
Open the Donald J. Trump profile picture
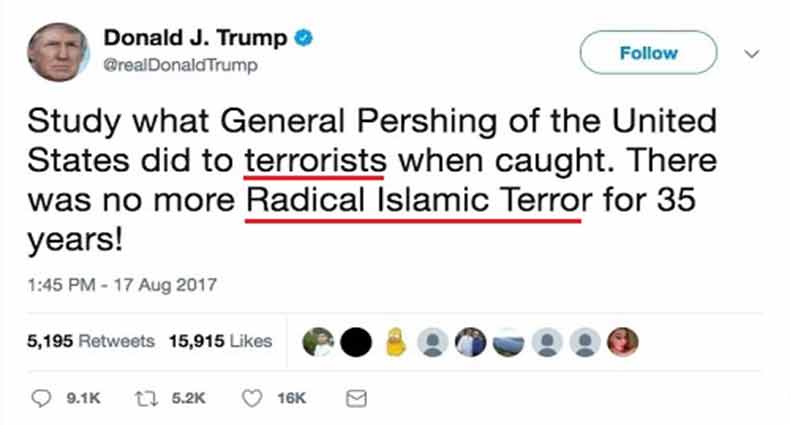pyautogui.click(x=58, y=52)
